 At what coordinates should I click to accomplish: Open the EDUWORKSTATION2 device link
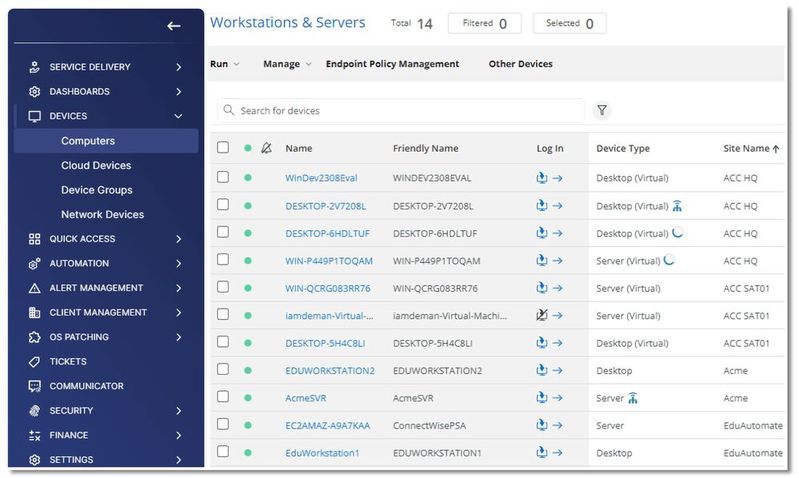point(330,371)
